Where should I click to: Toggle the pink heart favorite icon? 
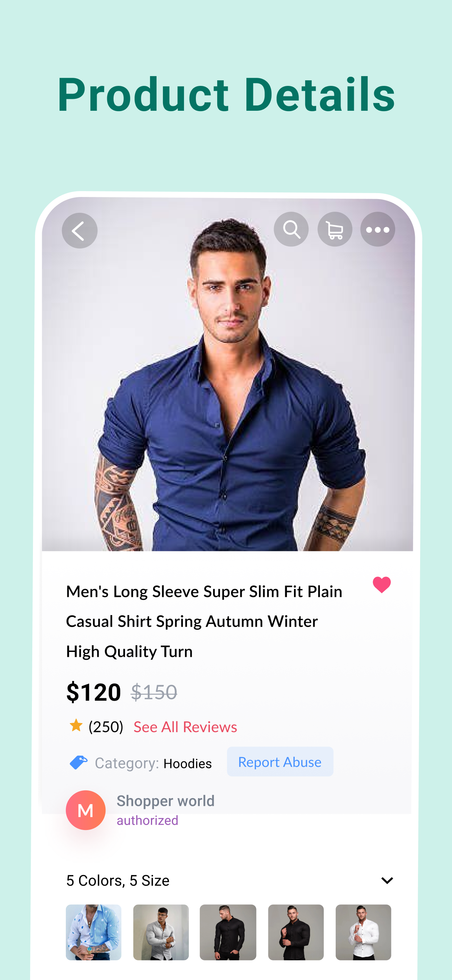[x=382, y=585]
